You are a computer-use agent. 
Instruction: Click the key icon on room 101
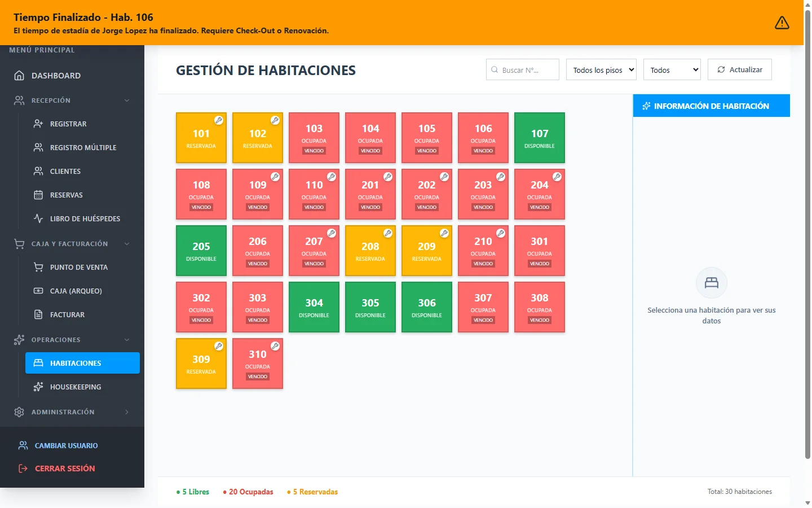[x=219, y=120]
